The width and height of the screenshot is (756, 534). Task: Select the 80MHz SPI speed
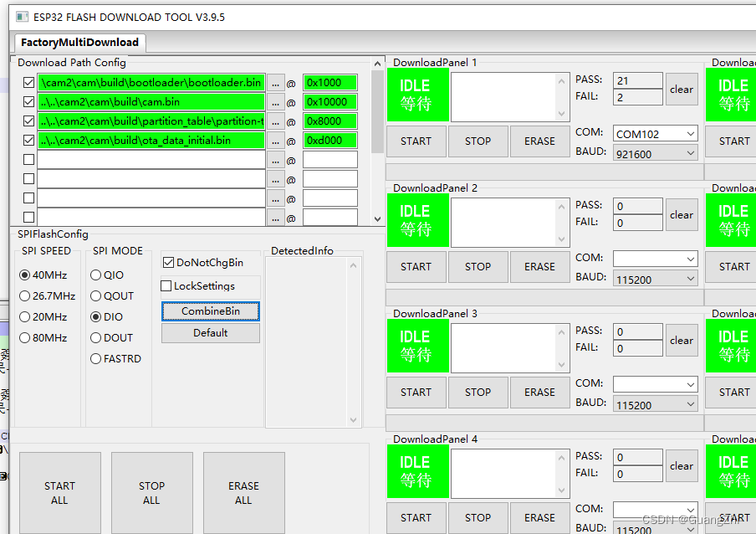[x=26, y=337]
